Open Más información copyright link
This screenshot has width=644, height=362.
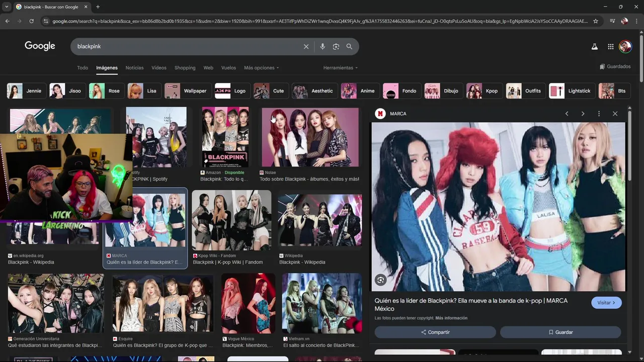pos(451,318)
